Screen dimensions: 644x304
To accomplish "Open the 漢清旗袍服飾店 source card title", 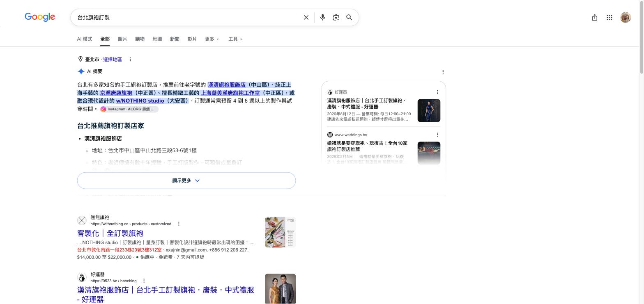I will [366, 103].
